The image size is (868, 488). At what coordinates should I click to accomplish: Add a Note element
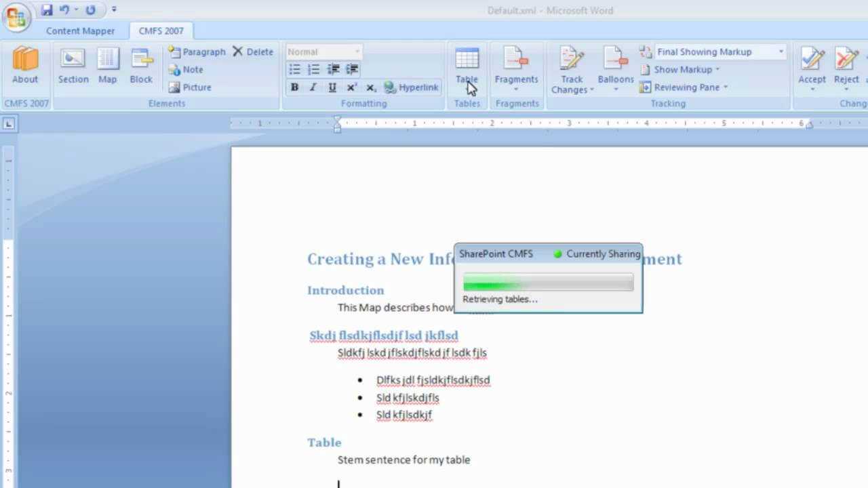[186, 69]
